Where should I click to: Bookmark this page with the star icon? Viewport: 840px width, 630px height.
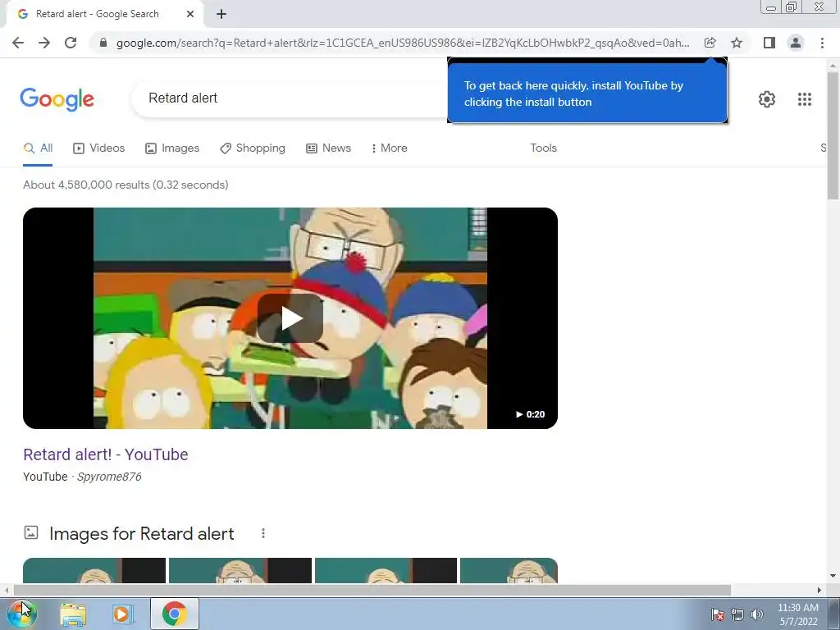[x=737, y=43]
